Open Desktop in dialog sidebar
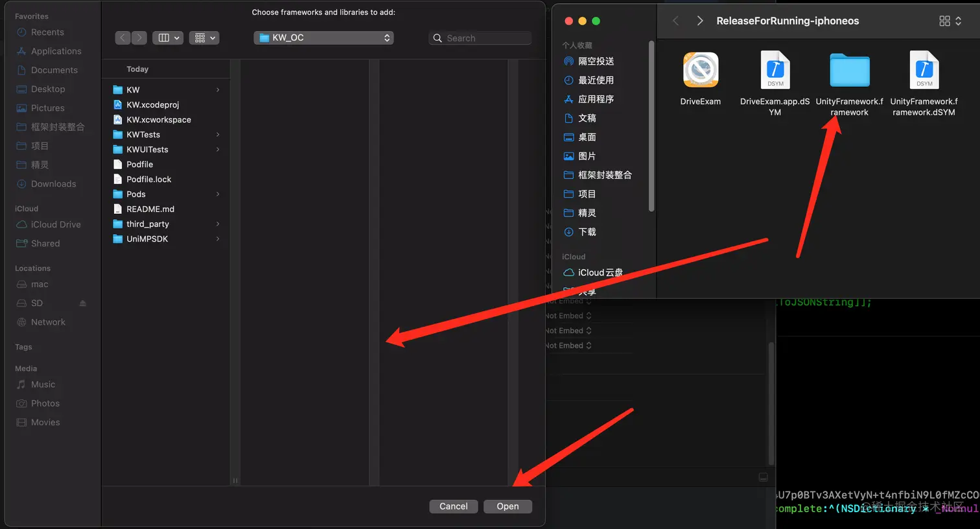Screen dimensions: 980x529 point(41,89)
